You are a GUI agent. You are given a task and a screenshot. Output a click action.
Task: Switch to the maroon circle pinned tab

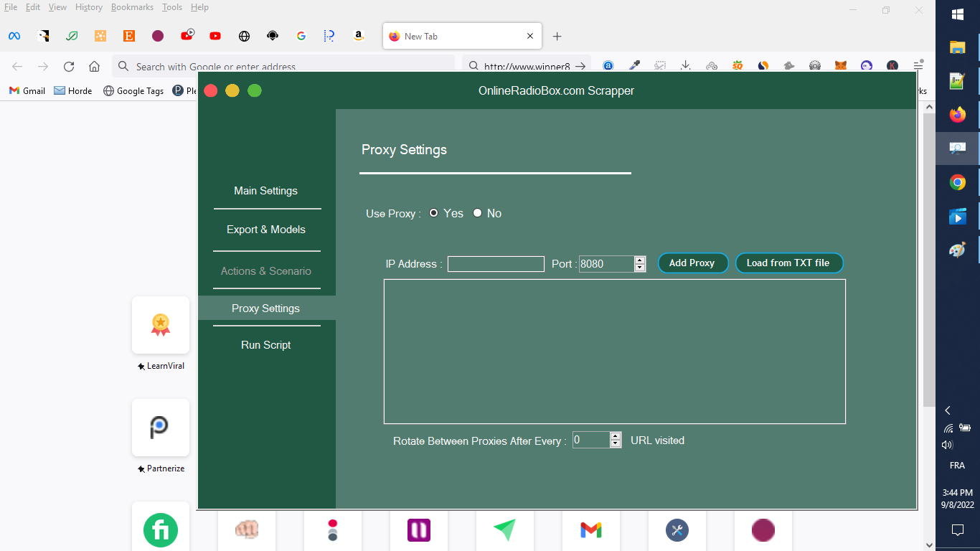[x=158, y=36]
